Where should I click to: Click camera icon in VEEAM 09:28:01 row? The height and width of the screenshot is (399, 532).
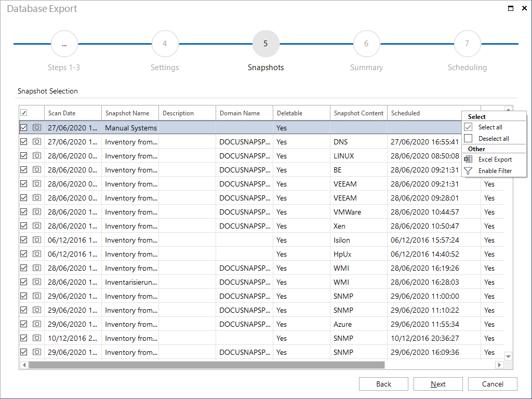click(37, 198)
